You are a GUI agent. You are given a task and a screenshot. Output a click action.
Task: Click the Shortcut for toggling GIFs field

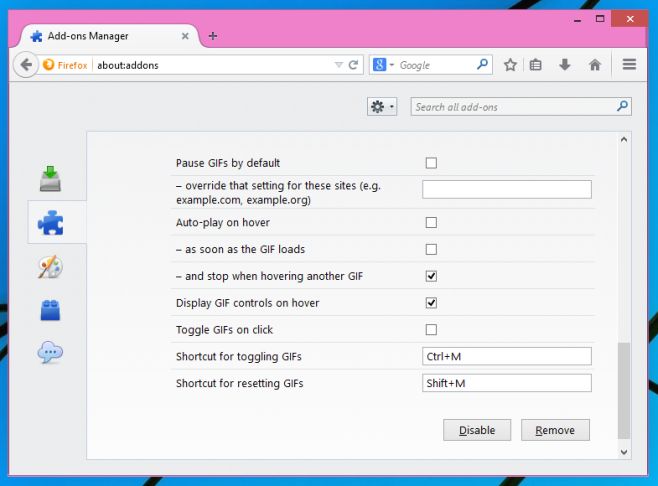(x=507, y=356)
